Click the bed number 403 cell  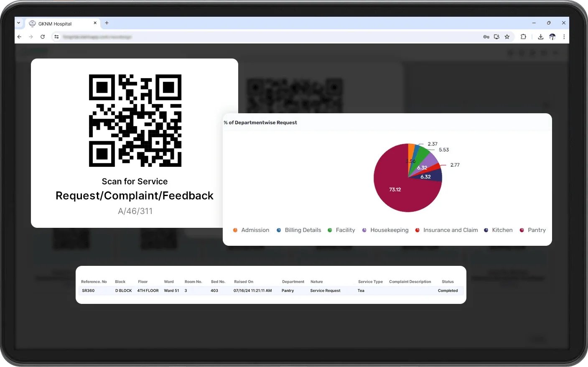214,291
